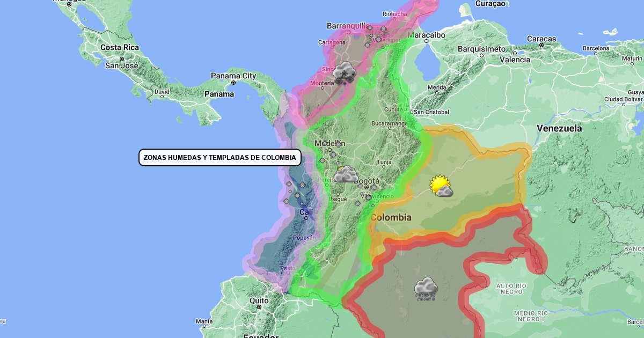Select the Ciudad Bolívar label
This screenshot has width=644, height=338.
coord(623,99)
